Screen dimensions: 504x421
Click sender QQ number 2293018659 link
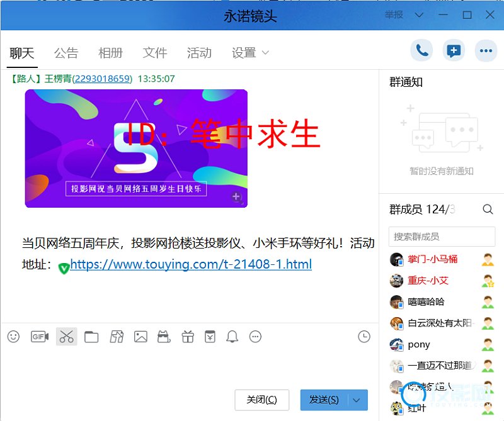(103, 79)
